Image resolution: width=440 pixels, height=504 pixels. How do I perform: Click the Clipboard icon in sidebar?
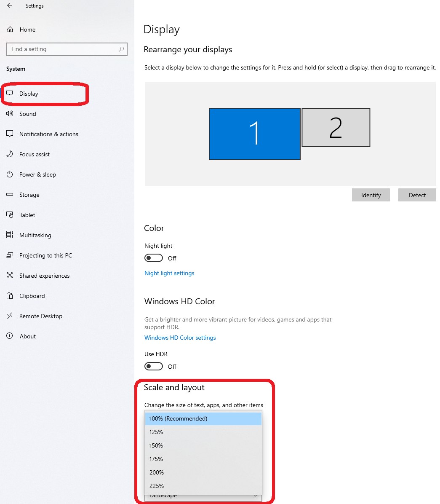click(10, 296)
